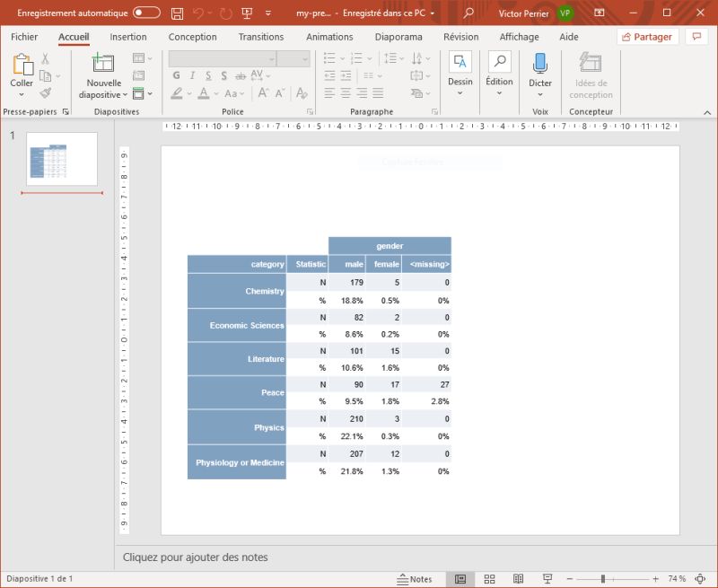Open line spacing options

pos(393,58)
